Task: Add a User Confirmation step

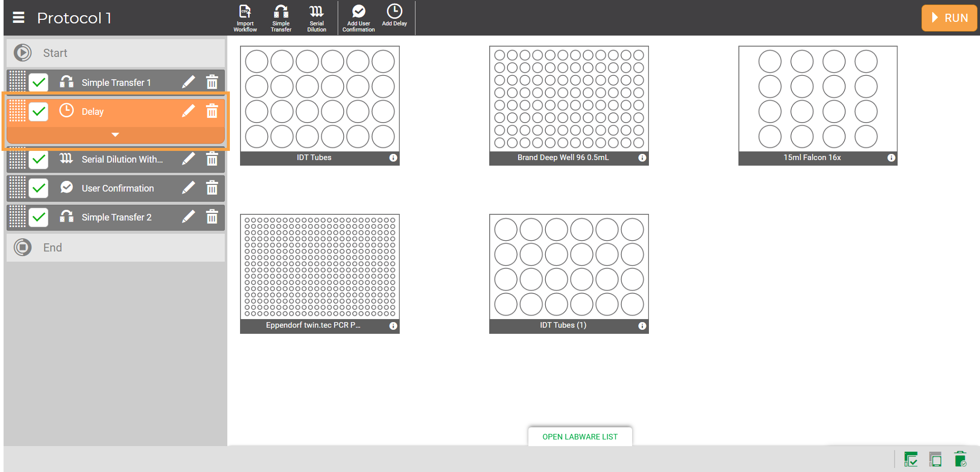Action: 359,18
